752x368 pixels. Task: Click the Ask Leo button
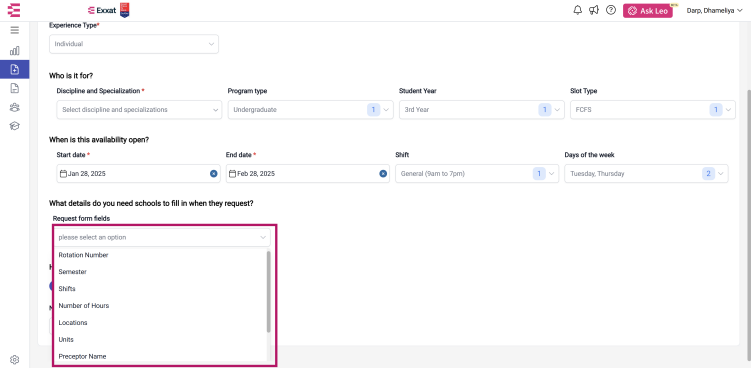(x=647, y=11)
